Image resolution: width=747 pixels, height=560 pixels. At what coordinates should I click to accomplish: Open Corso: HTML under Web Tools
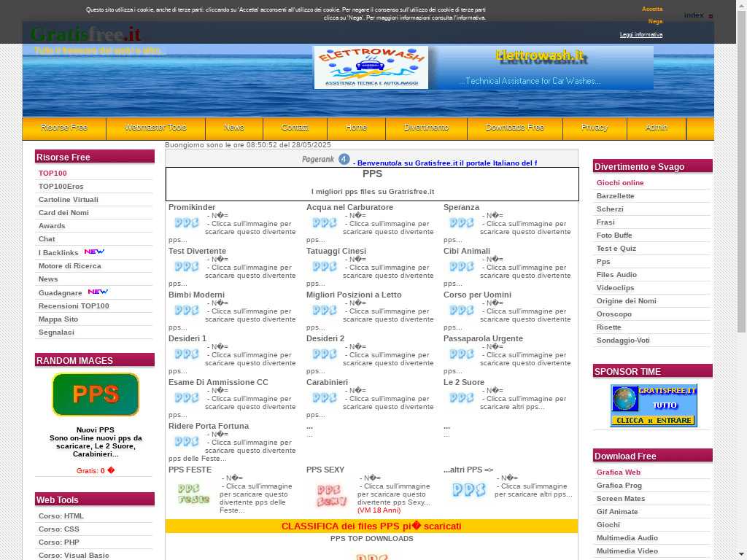pos(61,516)
